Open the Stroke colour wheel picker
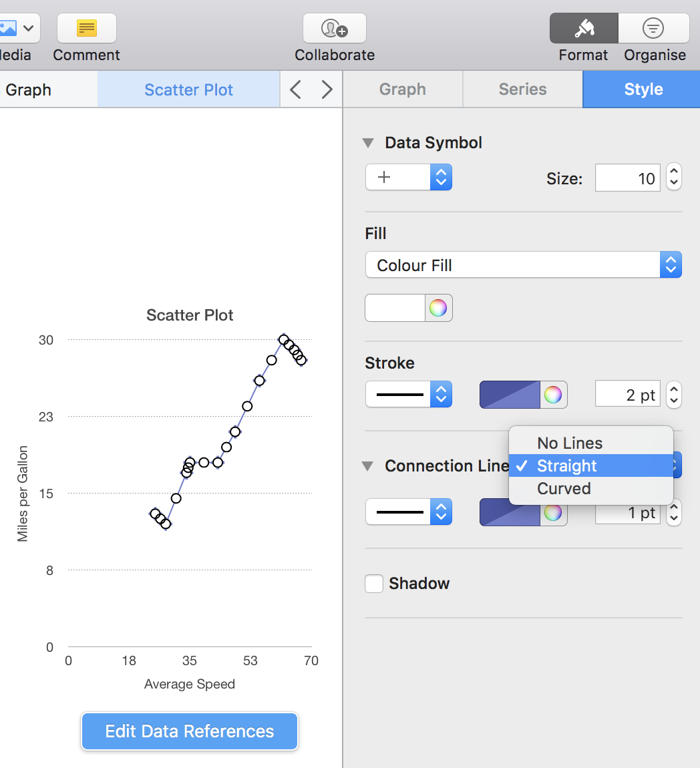Image resolution: width=700 pixels, height=768 pixels. point(553,395)
